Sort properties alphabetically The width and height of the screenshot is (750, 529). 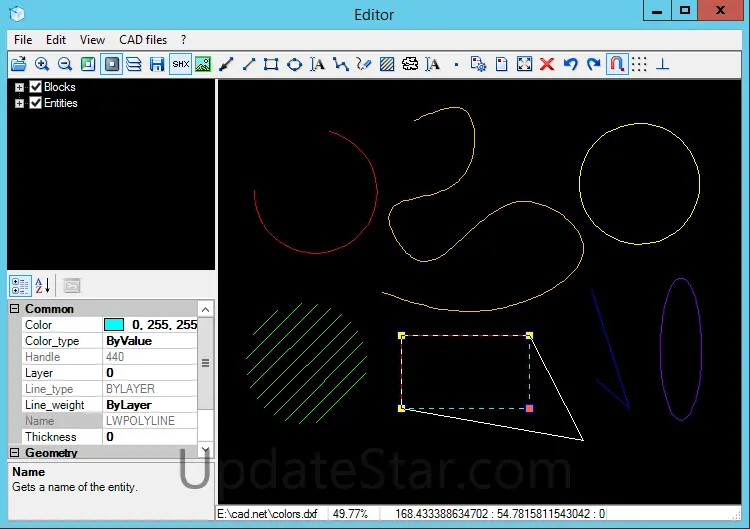[43, 286]
